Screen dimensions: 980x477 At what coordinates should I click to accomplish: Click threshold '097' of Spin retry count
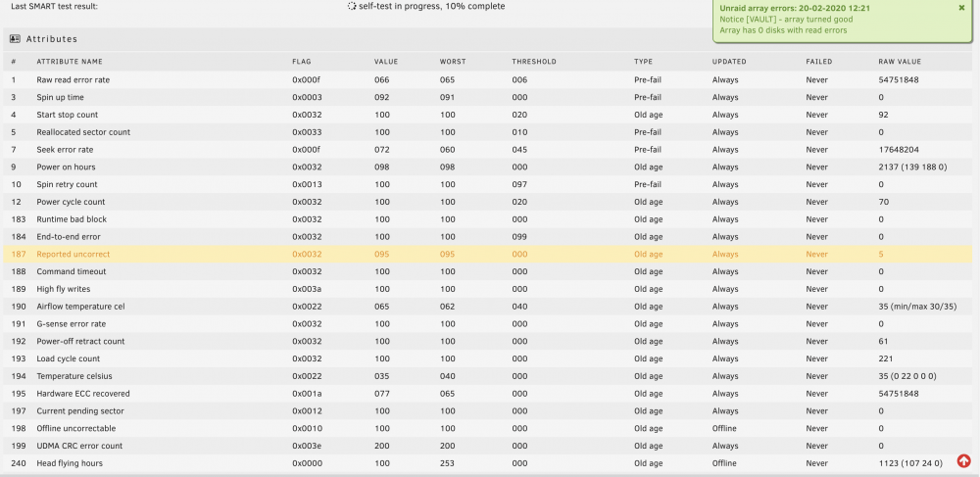point(519,185)
